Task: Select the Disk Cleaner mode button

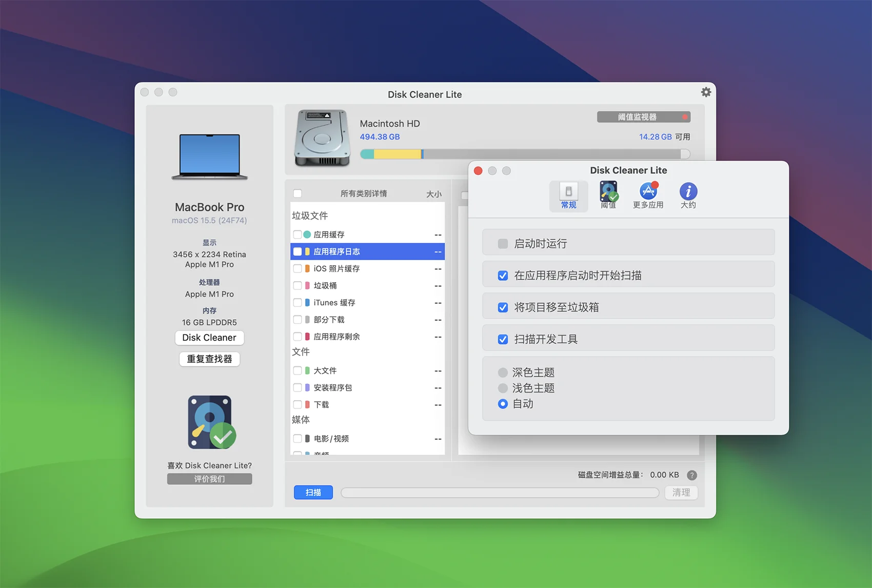Action: pos(209,338)
